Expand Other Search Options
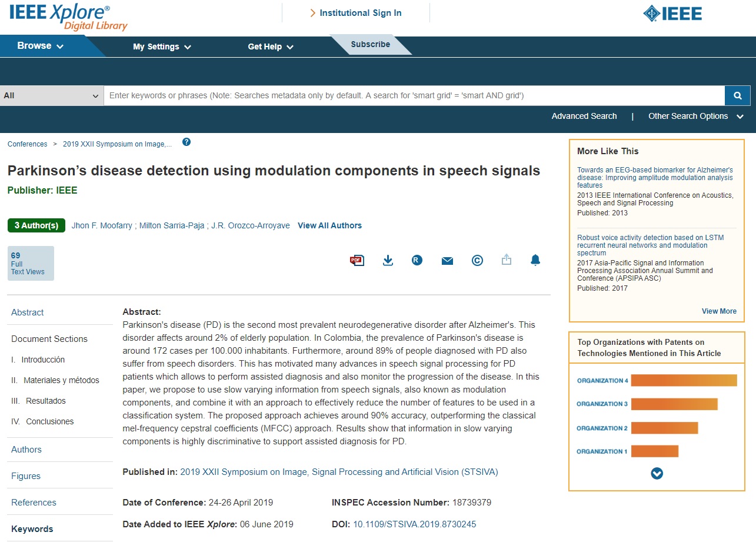Image resolution: width=756 pixels, height=542 pixels. (x=695, y=116)
